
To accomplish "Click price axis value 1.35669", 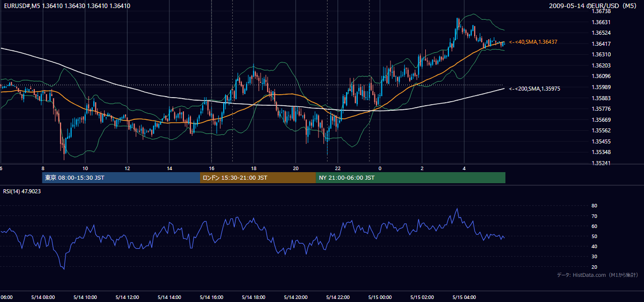I will click(x=602, y=120).
